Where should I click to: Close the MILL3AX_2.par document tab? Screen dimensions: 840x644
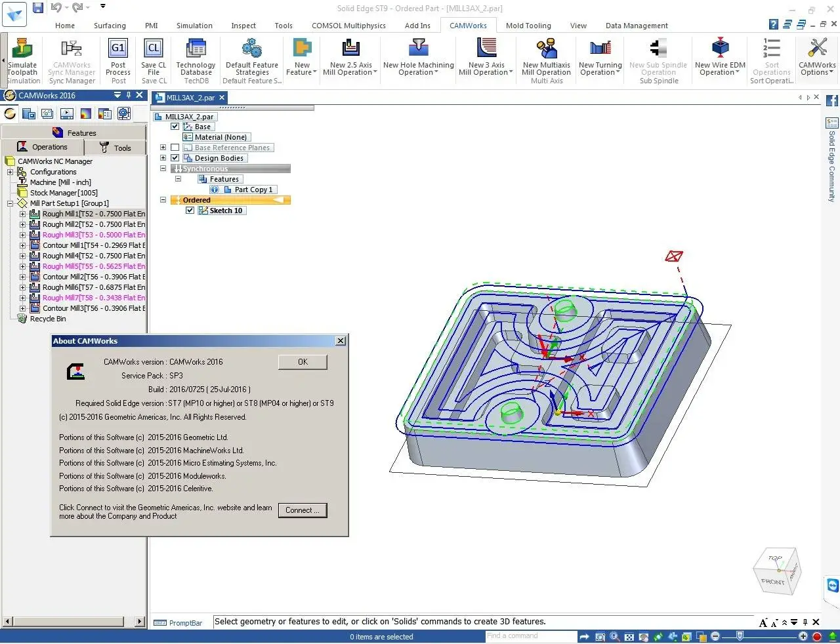click(222, 98)
